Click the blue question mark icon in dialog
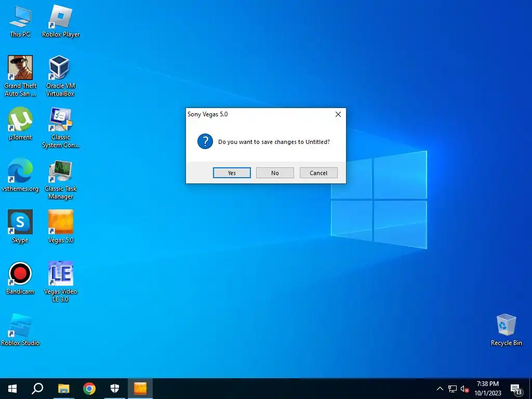 [205, 141]
